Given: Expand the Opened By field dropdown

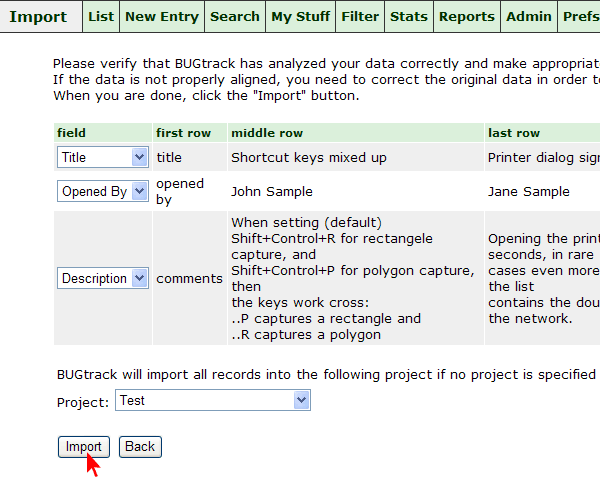Looking at the screenshot, I should point(102,191).
